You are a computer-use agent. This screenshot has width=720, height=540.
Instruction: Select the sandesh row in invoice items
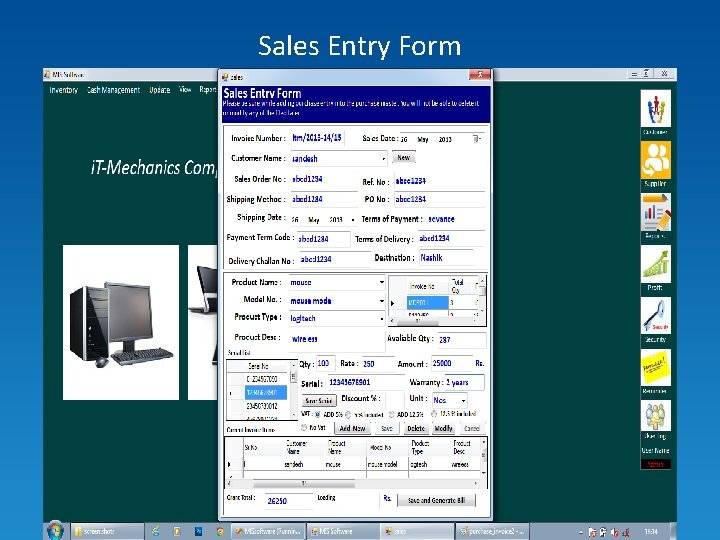[354, 464]
